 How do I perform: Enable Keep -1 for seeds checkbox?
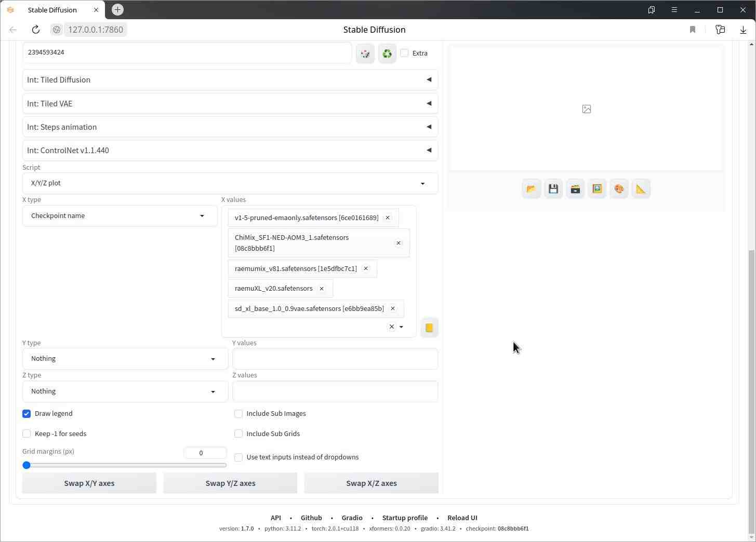point(26,433)
